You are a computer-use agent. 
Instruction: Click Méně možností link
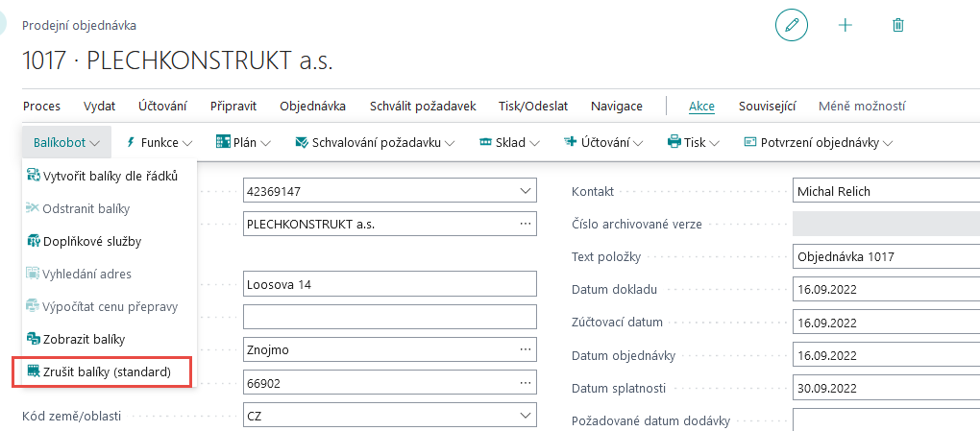862,107
